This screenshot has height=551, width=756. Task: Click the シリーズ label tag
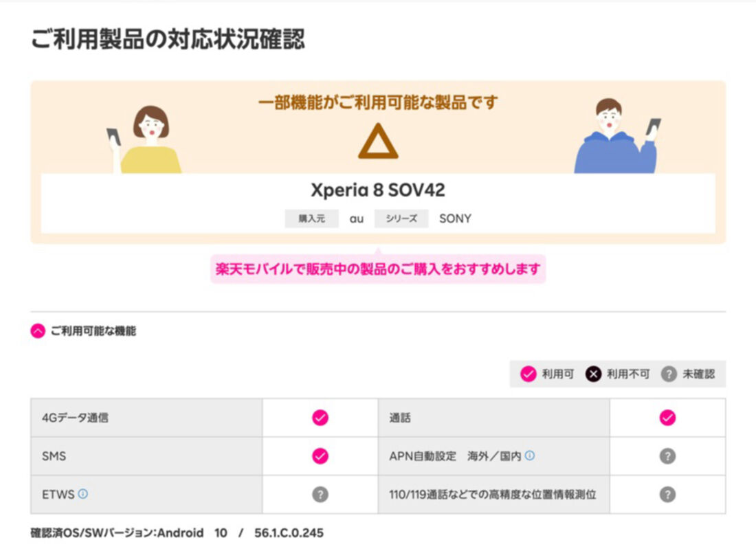click(401, 219)
